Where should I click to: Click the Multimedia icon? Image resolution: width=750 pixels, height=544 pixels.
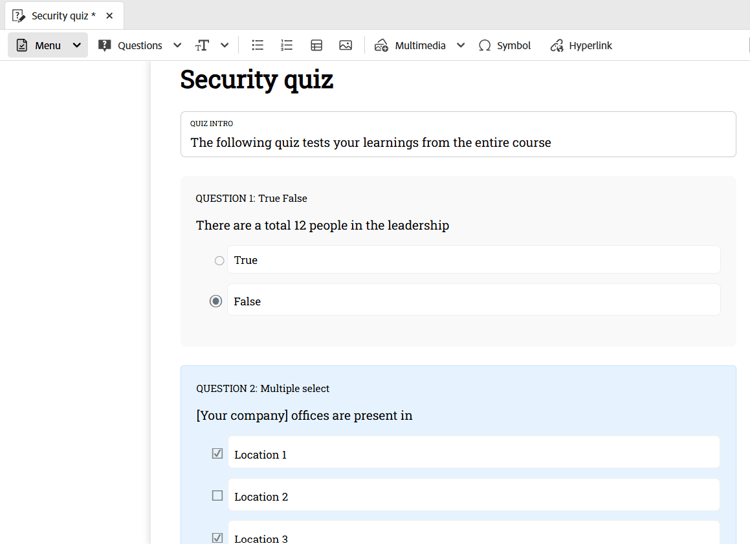(x=381, y=45)
